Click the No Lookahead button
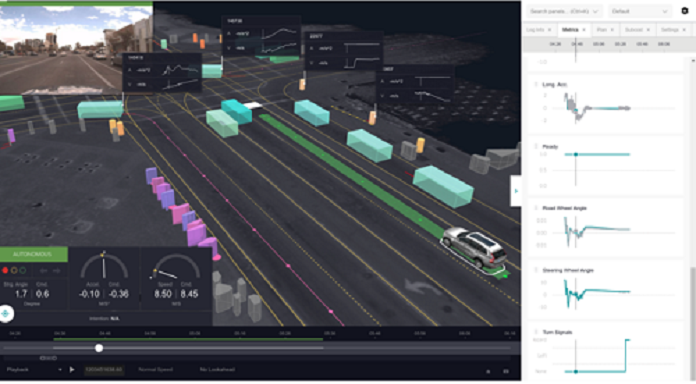Screen dimensions: 696x384 pos(217,369)
